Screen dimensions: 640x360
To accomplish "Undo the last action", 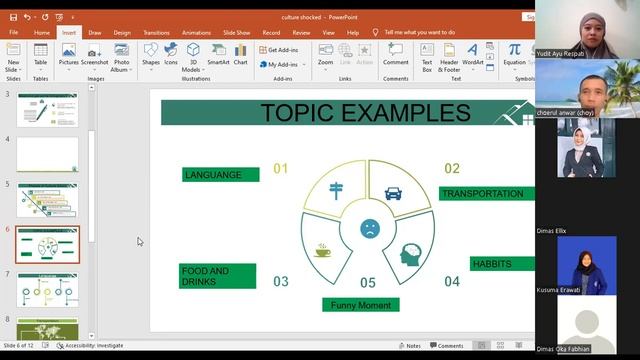I will pyautogui.click(x=27, y=17).
